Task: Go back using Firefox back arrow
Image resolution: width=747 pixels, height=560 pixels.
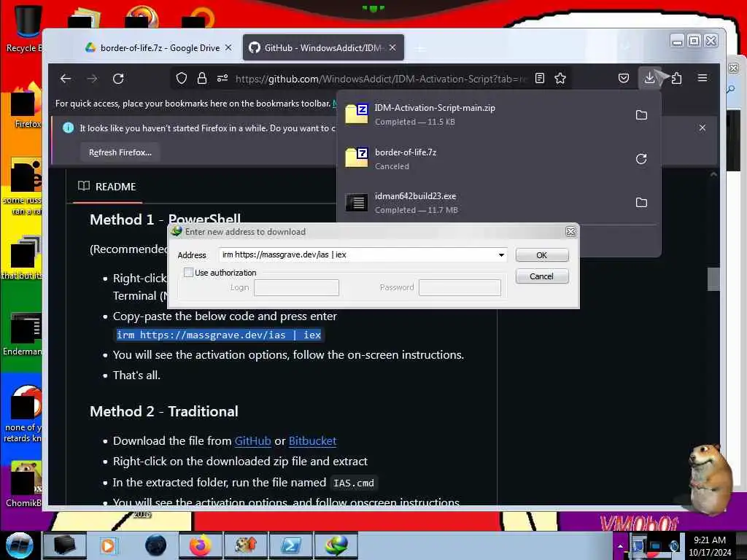Action: click(66, 79)
